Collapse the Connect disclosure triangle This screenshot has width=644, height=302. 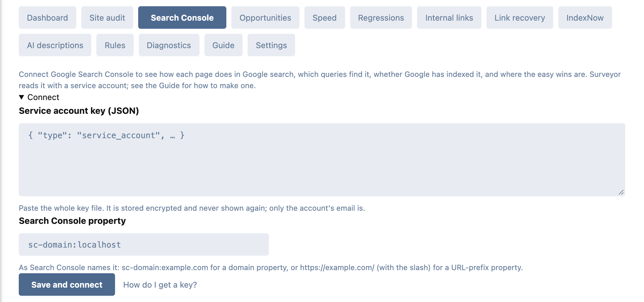[22, 97]
